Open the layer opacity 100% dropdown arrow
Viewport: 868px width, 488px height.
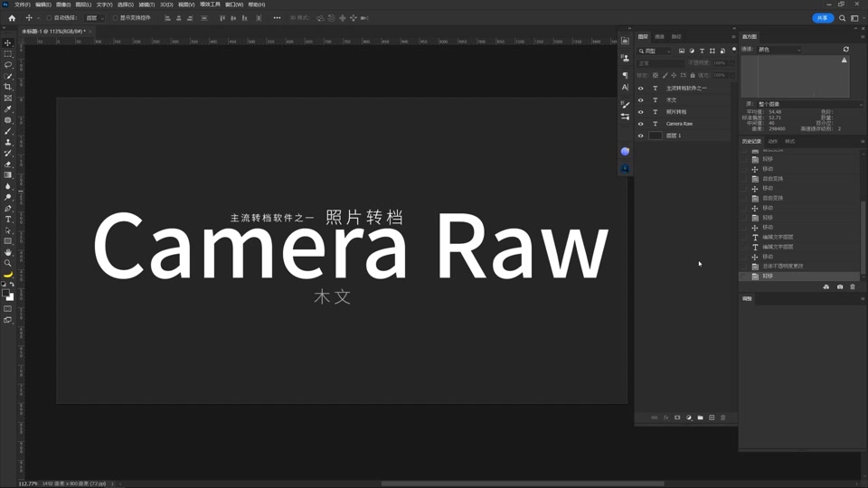[732, 63]
